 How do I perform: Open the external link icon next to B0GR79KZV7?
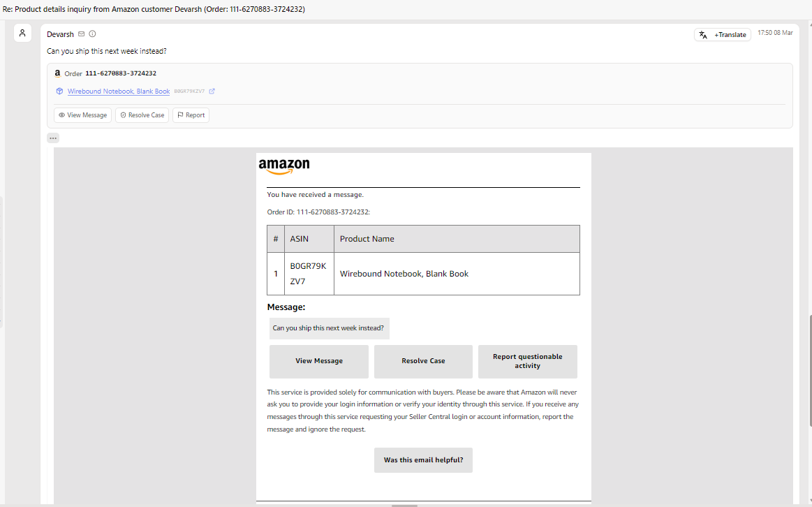tap(212, 91)
